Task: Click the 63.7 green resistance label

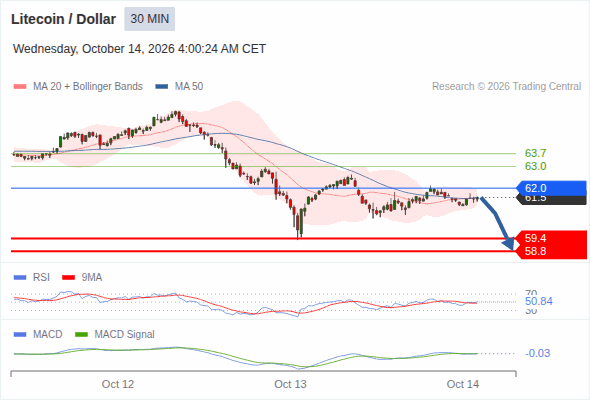Action: pos(535,154)
